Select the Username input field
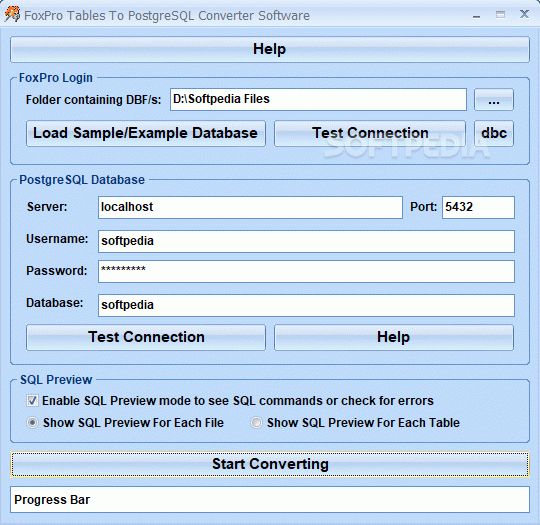 point(306,241)
